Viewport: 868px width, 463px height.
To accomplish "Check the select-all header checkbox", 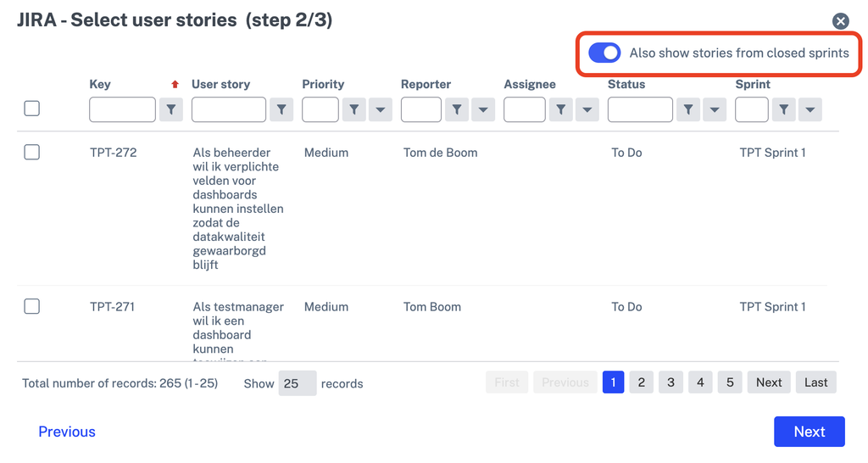I will coord(32,108).
